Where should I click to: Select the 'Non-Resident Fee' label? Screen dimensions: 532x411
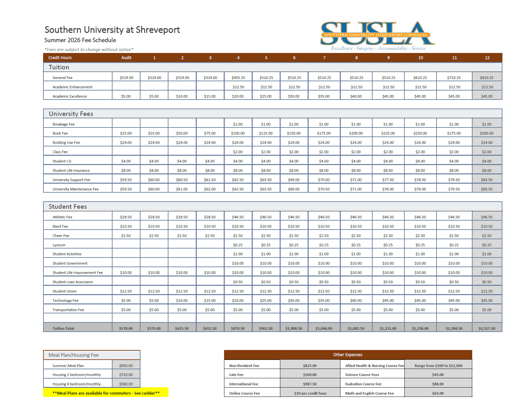(x=244, y=366)
